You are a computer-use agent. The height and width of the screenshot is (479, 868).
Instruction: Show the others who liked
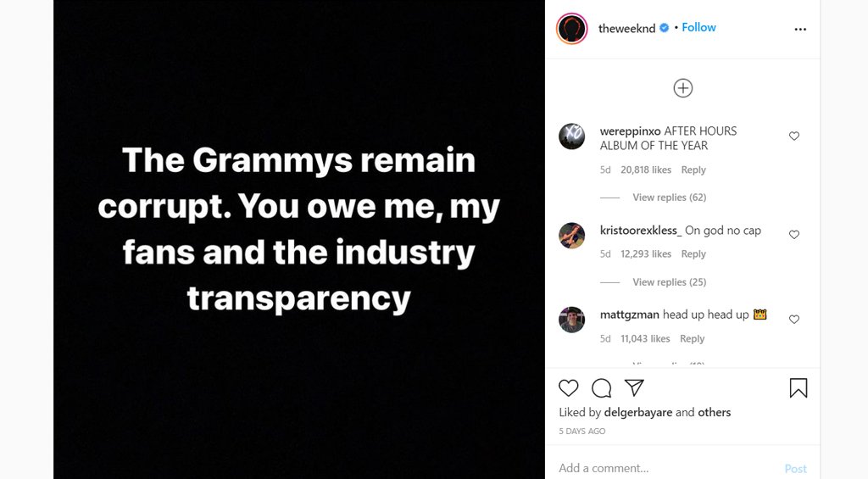[x=714, y=413]
